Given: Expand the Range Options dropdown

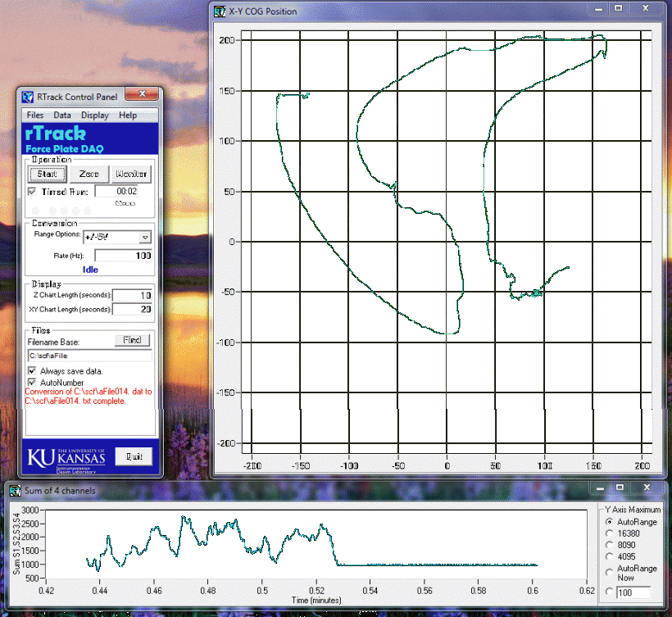Looking at the screenshot, I should [145, 237].
